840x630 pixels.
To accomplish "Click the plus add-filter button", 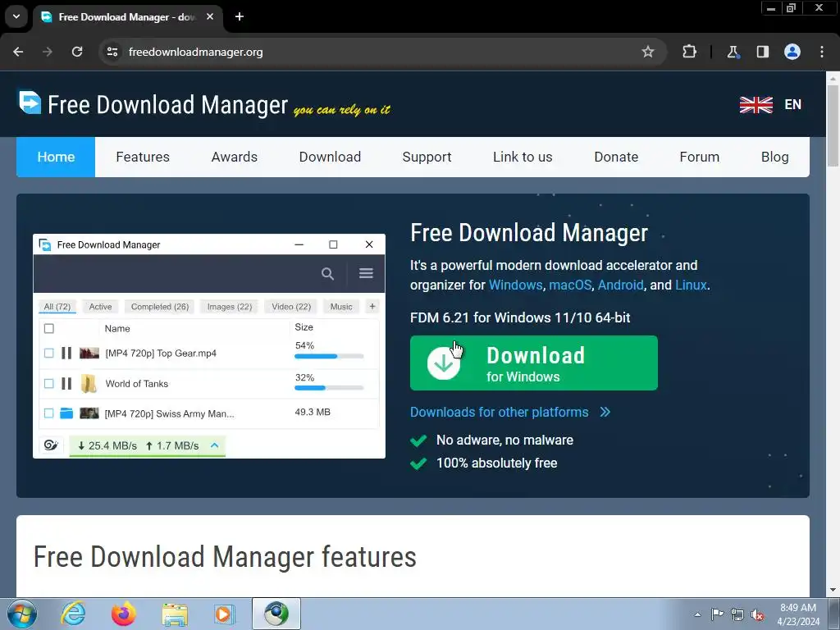I will (x=372, y=306).
